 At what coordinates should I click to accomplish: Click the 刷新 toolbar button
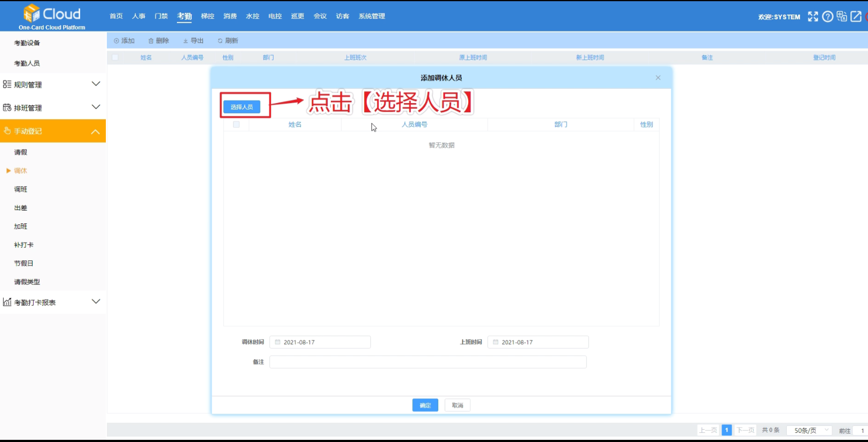point(228,41)
